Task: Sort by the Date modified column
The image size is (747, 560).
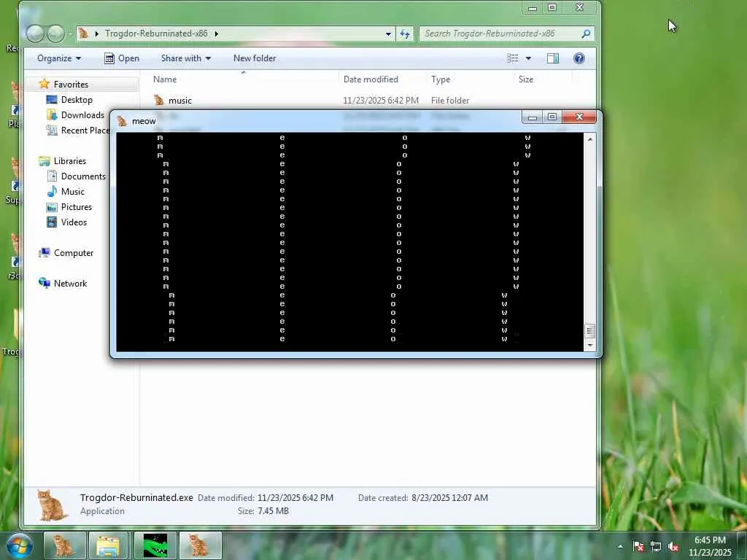Action: pos(371,79)
